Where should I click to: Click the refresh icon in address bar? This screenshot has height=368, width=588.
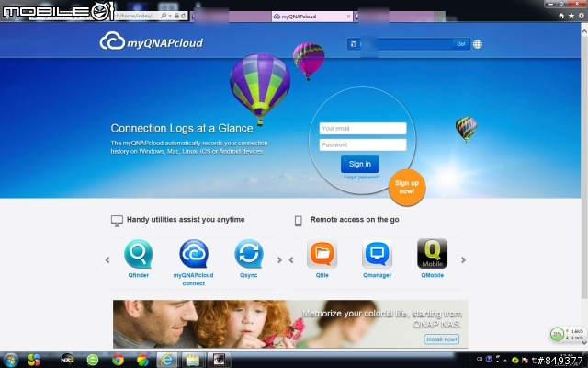click(183, 16)
